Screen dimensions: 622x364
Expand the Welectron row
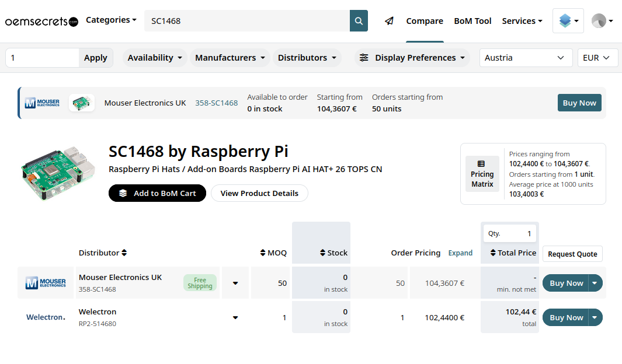tap(235, 318)
